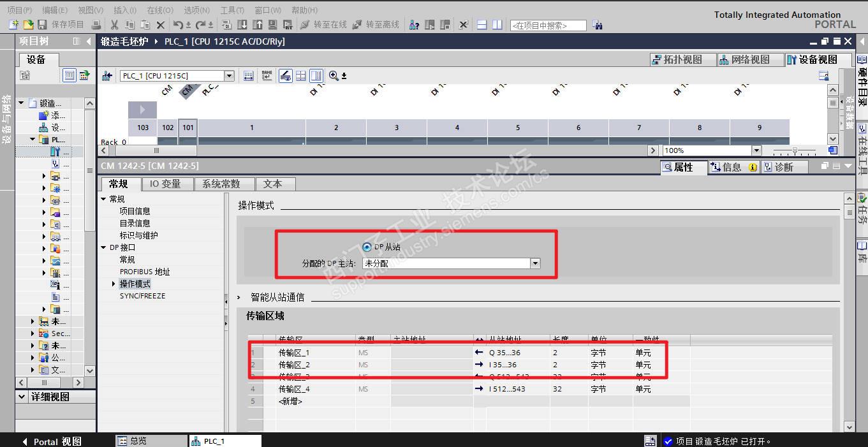868x447 pixels.
Task: Click the Cut scissors icon
Action: [x=114, y=25]
